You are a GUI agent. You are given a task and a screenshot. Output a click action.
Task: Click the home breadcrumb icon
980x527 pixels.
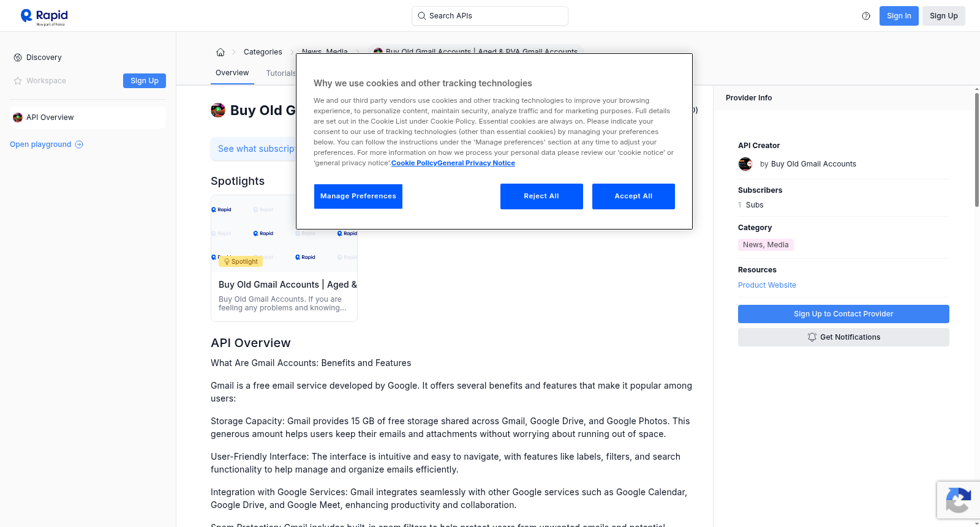[221, 52]
